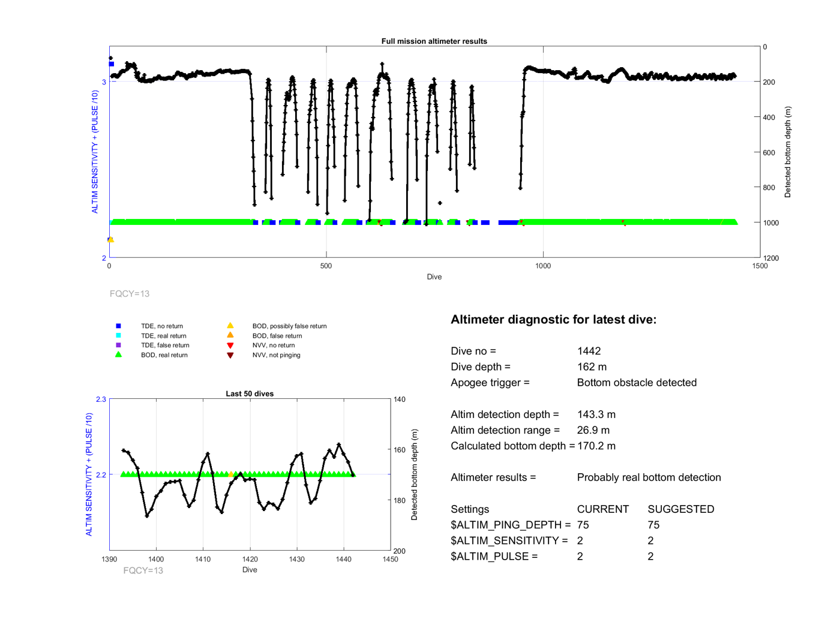Screen dimensions: 840x619
Task: Click the 'Full mission altimeter results' title
Action: (434, 41)
